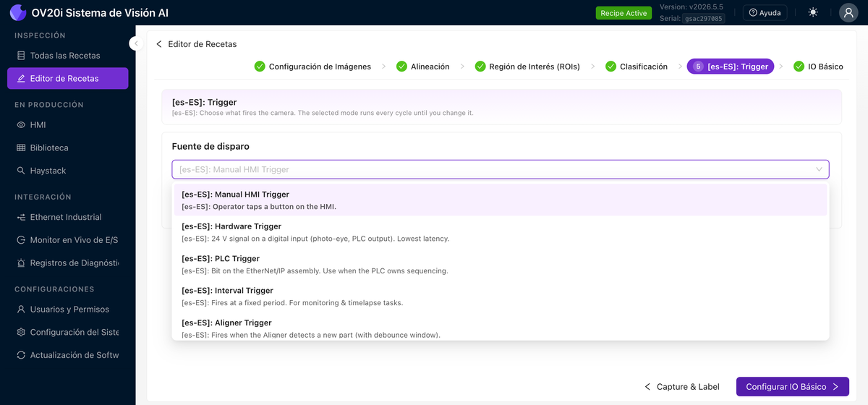Click the OV20i purple logo icon

click(18, 13)
